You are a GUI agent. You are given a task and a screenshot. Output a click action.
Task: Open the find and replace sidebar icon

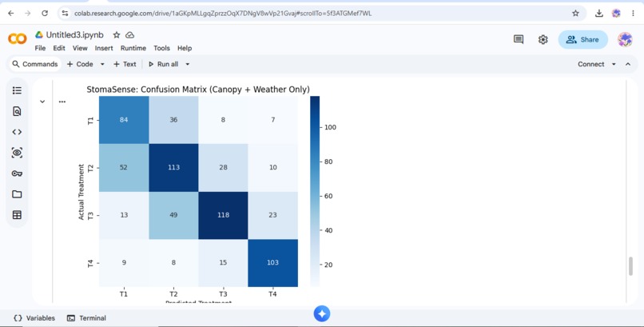click(x=17, y=111)
